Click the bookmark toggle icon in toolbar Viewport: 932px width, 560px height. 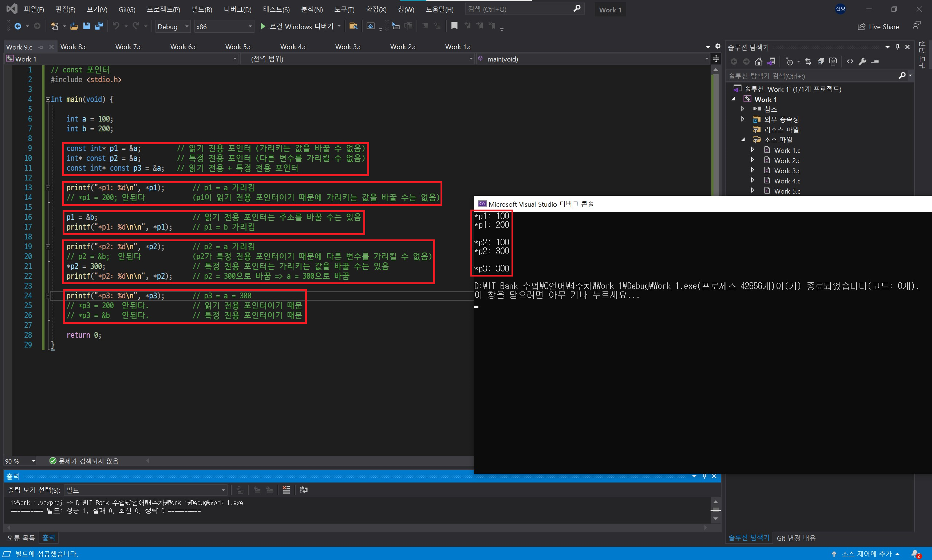coord(454,26)
